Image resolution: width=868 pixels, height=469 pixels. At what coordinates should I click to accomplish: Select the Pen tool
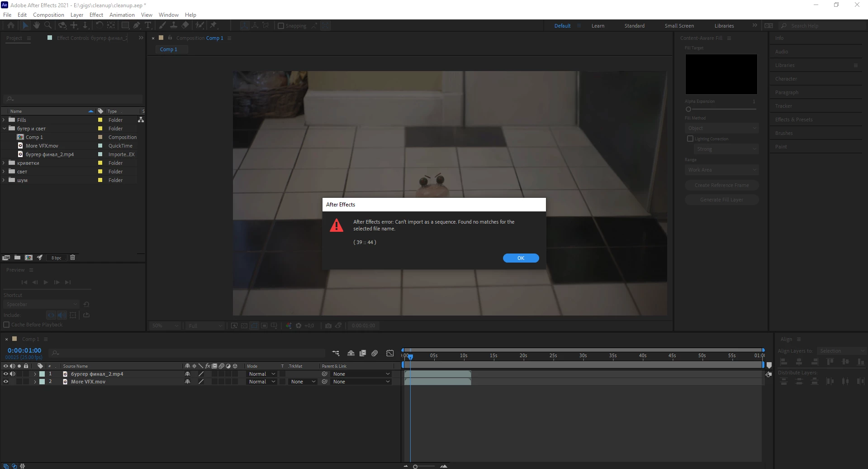[x=137, y=26]
